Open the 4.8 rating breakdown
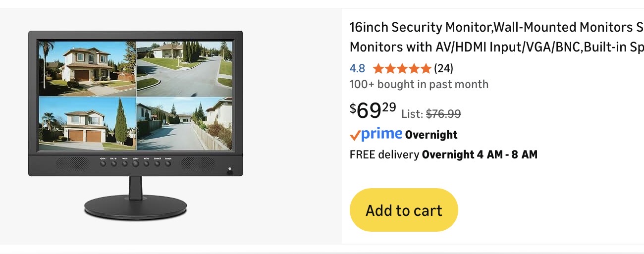This screenshot has height=254, width=644. point(357,68)
